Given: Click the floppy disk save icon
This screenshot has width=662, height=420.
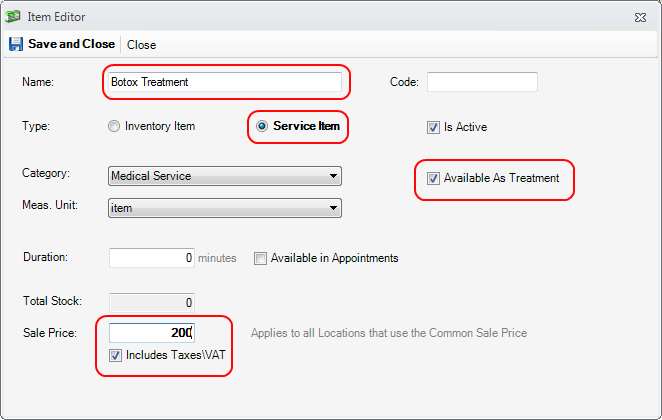Looking at the screenshot, I should pyautogui.click(x=15, y=44).
